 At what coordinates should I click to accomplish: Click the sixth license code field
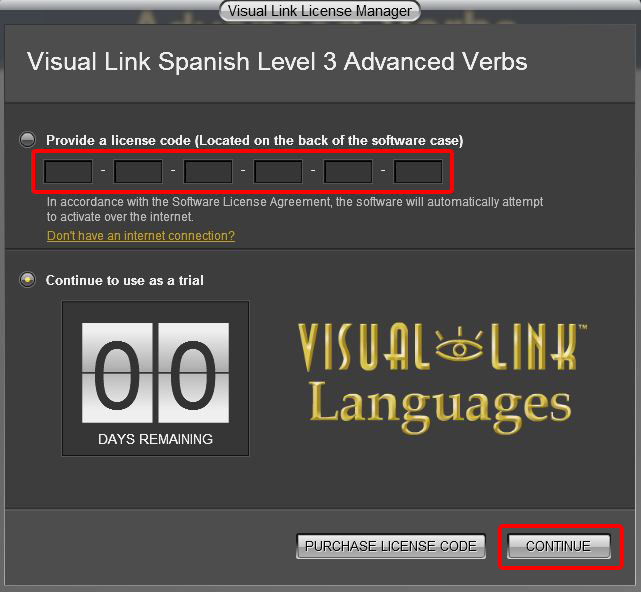[418, 172]
